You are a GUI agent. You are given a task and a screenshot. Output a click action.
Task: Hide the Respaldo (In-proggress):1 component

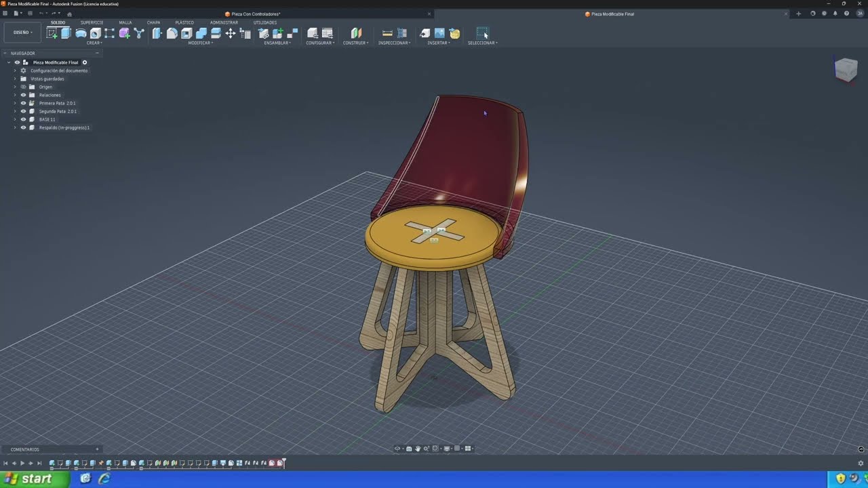23,127
